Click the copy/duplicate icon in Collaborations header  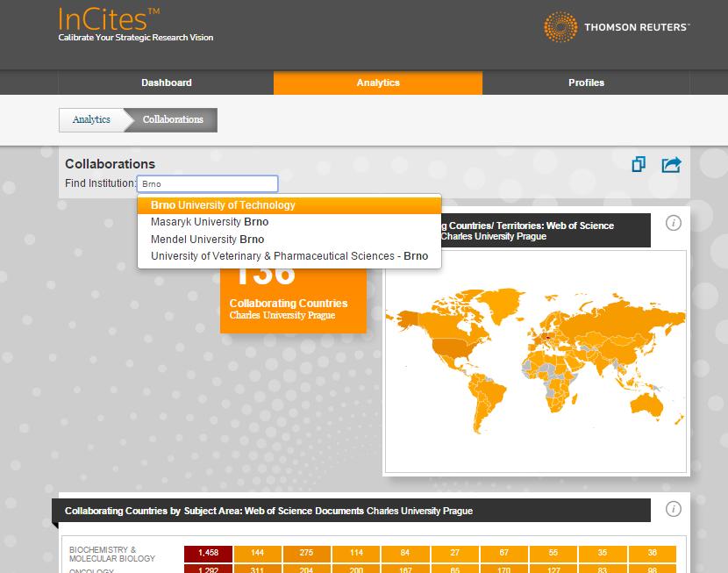pyautogui.click(x=639, y=164)
